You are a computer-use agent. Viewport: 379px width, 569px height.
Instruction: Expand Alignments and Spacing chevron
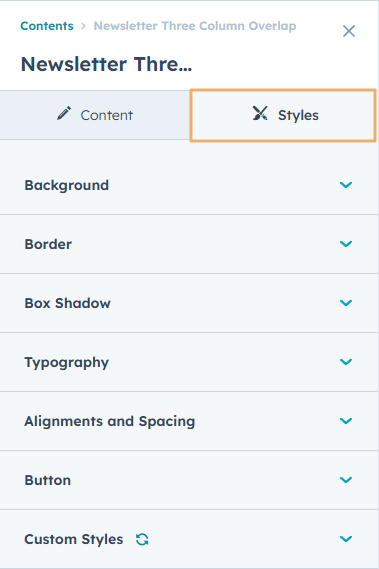346,421
